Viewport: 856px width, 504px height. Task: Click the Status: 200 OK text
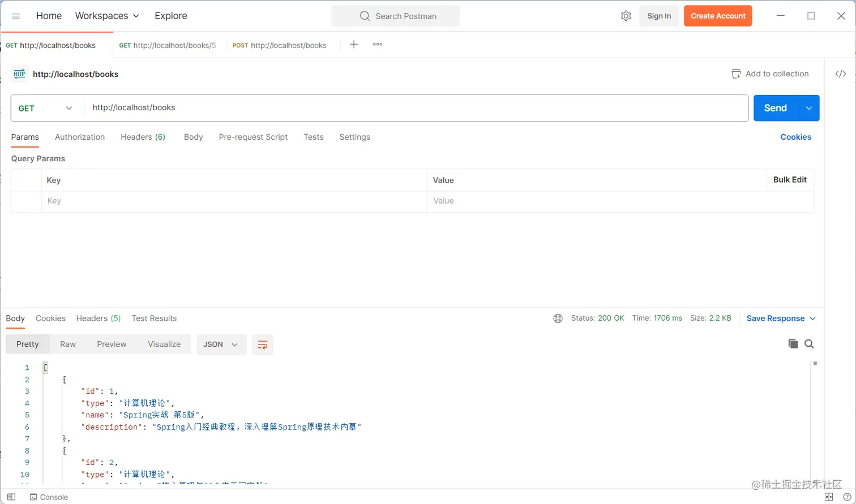click(x=597, y=318)
